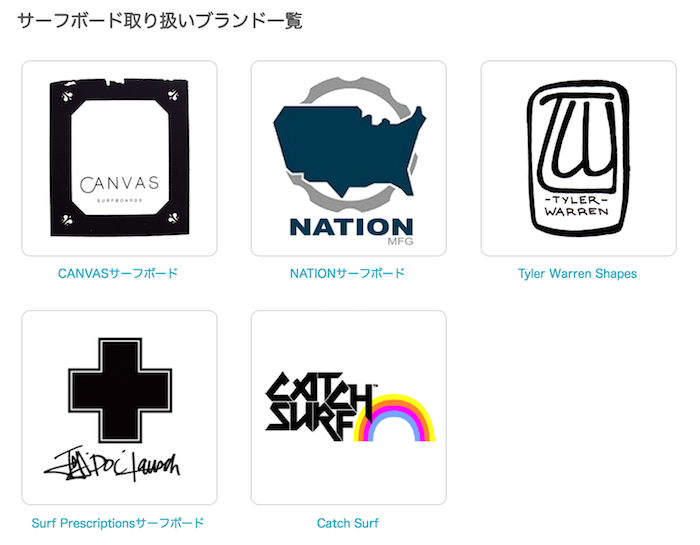Viewport: 700px width, 545px height.
Task: Click the hand-drawn TYLER WARREN lettering in logo
Action: click(576, 206)
